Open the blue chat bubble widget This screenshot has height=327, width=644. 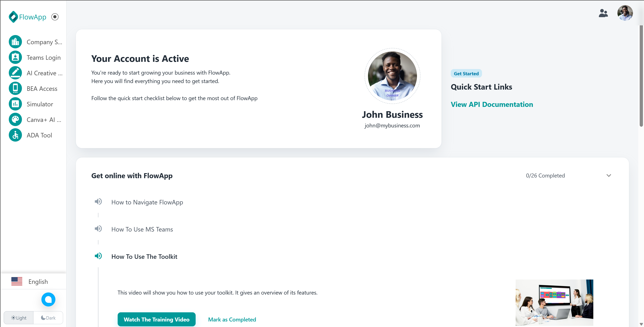[x=48, y=299]
